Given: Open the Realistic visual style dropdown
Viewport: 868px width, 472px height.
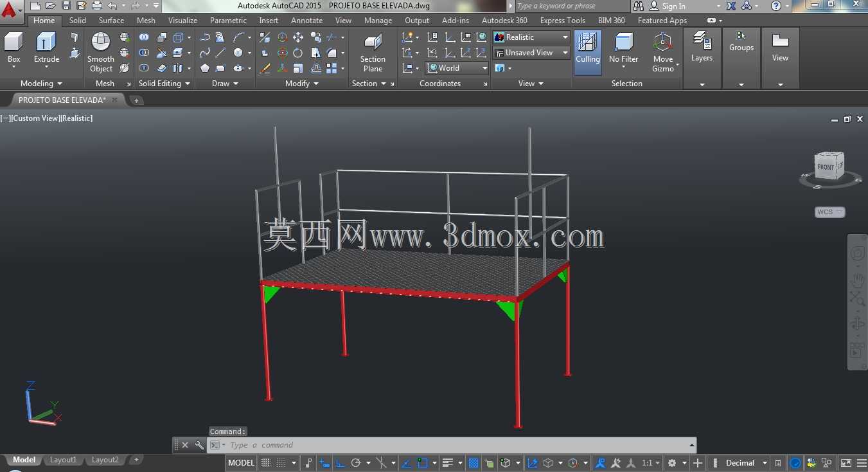Looking at the screenshot, I should coord(531,37).
